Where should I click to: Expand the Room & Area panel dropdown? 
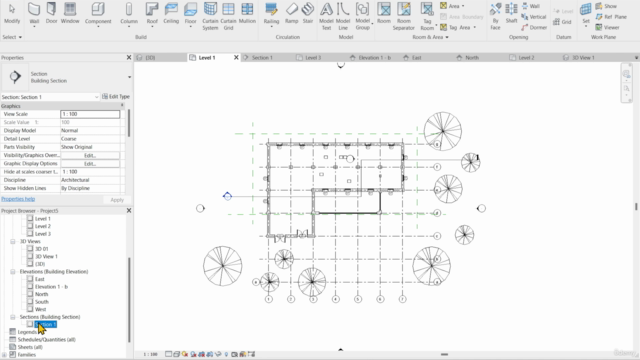coord(431,37)
